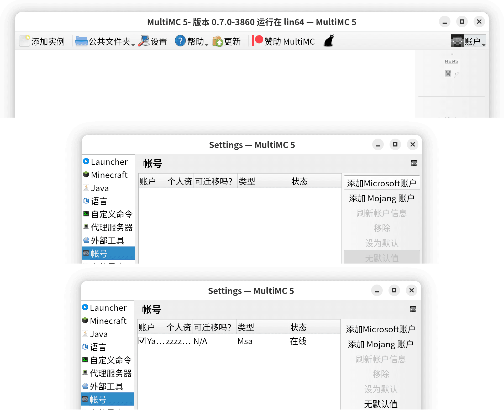Click 语言 icon in lower Settings window sidebar
This screenshot has width=504, height=420.
tap(85, 346)
